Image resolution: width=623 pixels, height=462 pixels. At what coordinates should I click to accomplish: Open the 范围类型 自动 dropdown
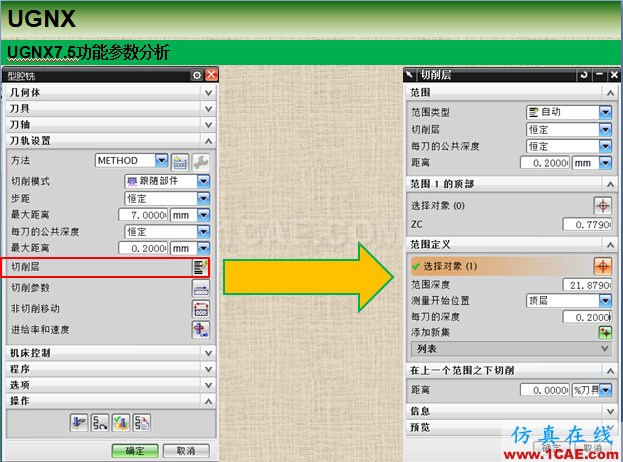(x=605, y=112)
